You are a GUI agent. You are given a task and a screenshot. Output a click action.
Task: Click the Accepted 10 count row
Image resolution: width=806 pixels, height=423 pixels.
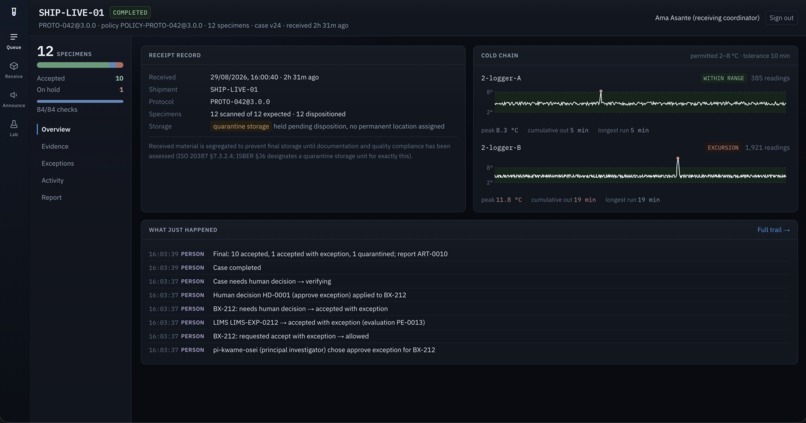pos(80,79)
